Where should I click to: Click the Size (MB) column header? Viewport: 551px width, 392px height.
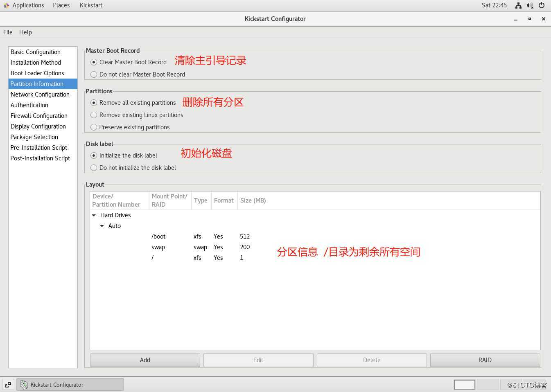click(389, 201)
